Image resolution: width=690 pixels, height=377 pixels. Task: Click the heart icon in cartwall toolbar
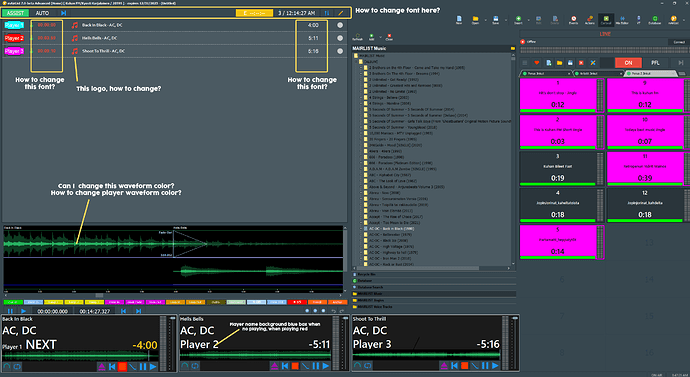(536, 63)
